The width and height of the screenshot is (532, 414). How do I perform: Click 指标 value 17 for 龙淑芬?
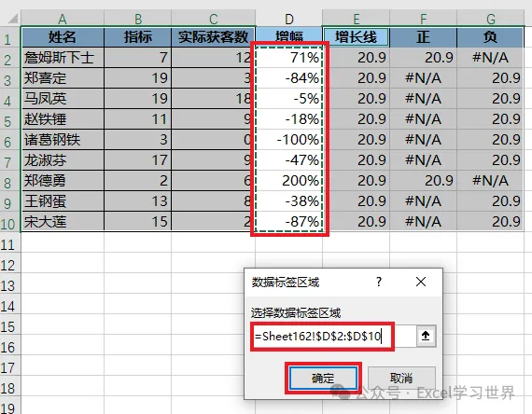(138, 160)
